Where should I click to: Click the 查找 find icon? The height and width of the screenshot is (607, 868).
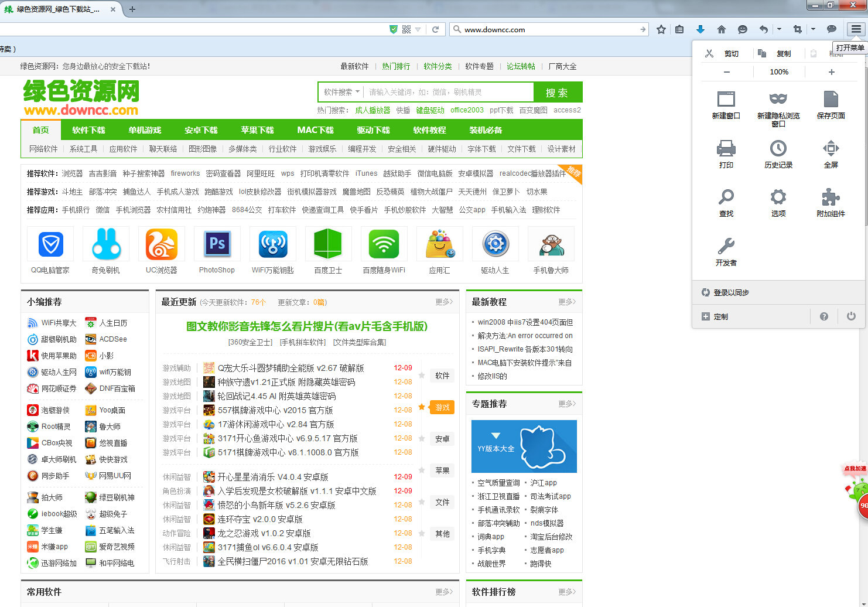(726, 202)
